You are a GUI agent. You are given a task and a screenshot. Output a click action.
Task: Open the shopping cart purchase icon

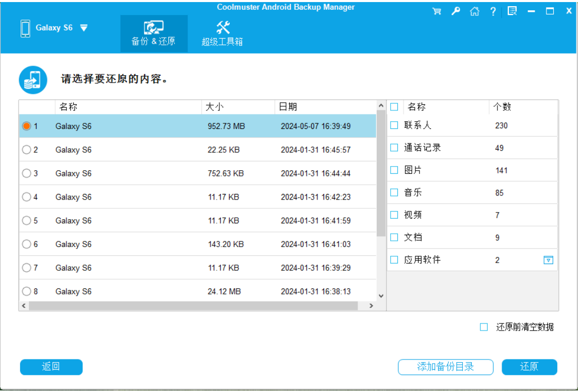coord(437,11)
